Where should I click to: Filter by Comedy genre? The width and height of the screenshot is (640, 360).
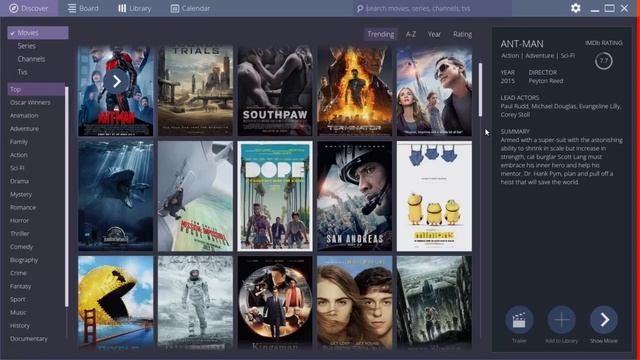[x=21, y=247]
